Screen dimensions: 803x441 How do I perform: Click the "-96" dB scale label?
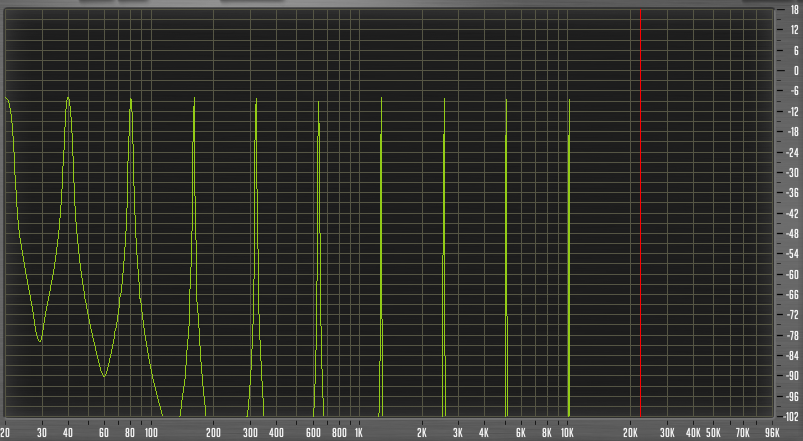point(792,396)
